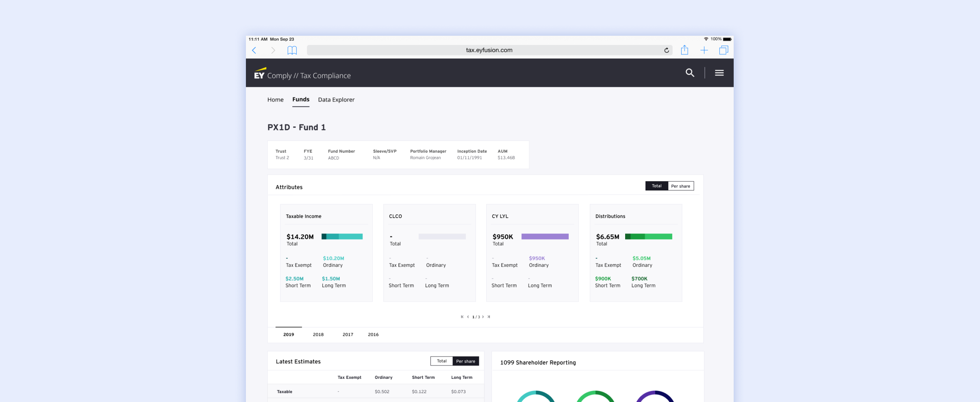This screenshot has width=980, height=402.
Task: Click the "Latest Estimates" panel title
Action: [298, 362]
